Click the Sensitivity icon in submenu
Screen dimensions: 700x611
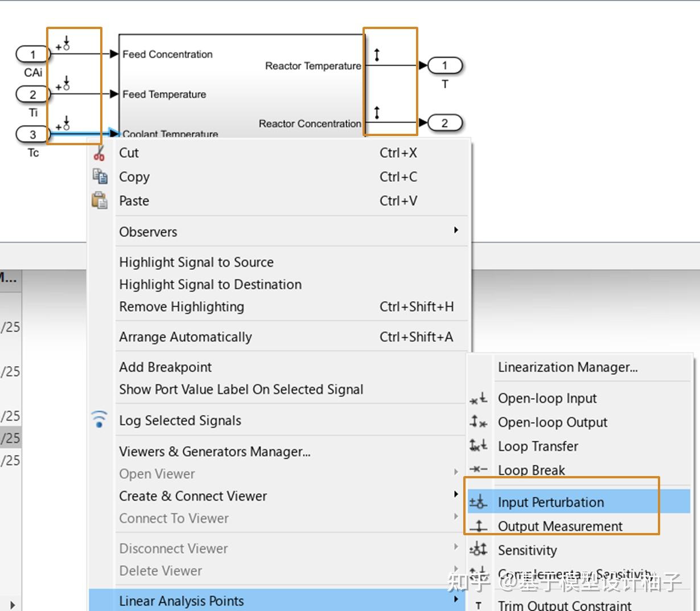coord(478,550)
